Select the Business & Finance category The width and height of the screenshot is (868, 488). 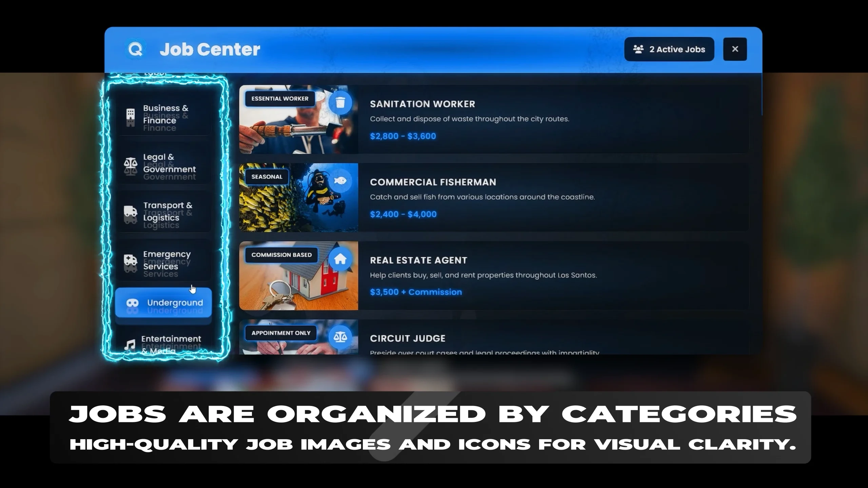pyautogui.click(x=163, y=115)
